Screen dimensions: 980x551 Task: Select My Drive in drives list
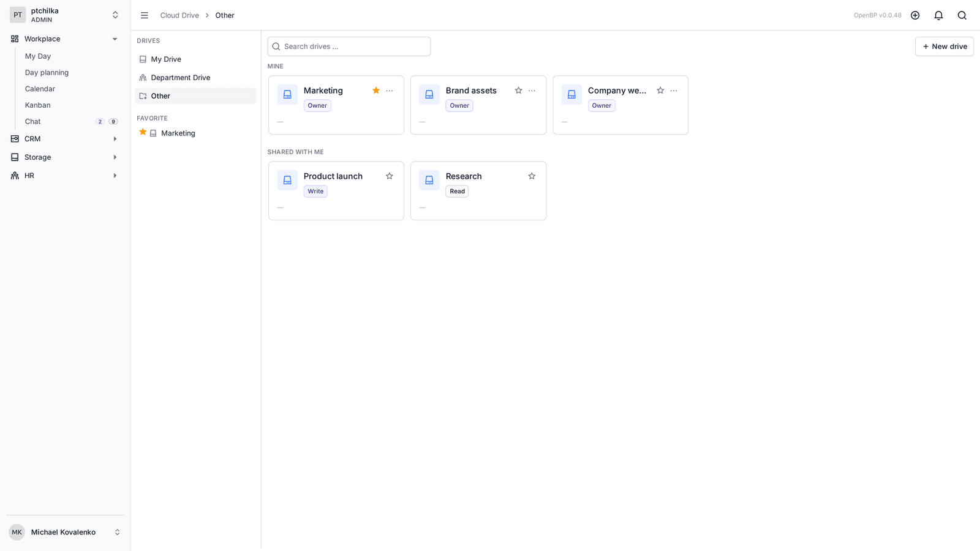(x=195, y=59)
